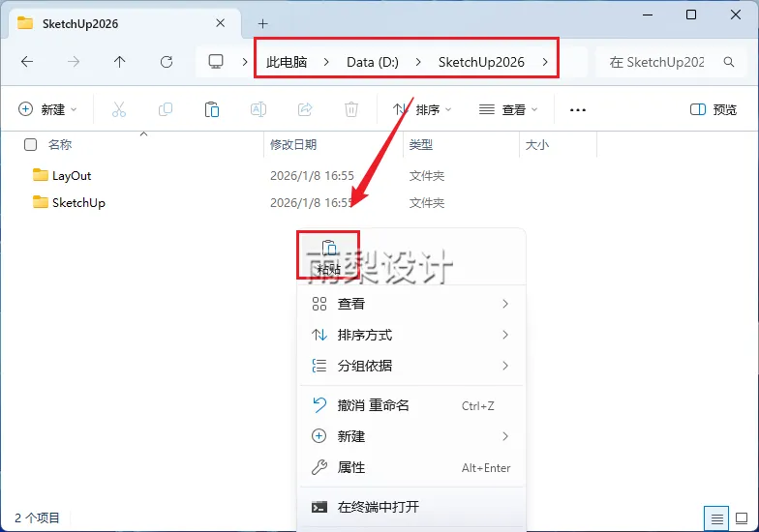Expand chevron after 此电脑 in address bar
The height and width of the screenshot is (532, 759).
pyautogui.click(x=326, y=62)
